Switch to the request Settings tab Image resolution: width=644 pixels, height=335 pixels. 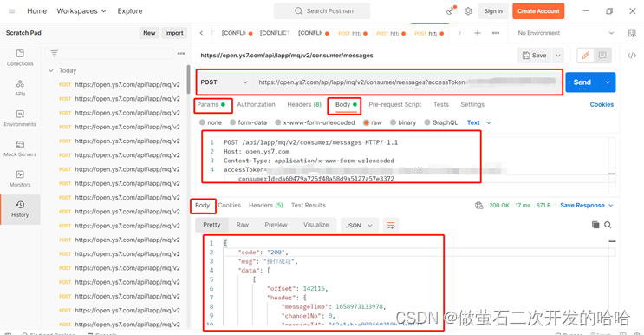click(472, 104)
